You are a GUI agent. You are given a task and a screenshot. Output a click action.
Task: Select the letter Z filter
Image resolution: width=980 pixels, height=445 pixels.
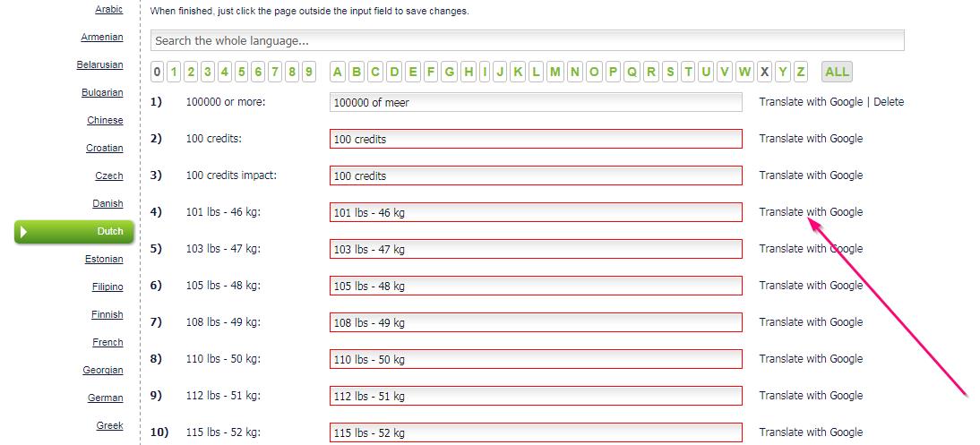click(800, 72)
